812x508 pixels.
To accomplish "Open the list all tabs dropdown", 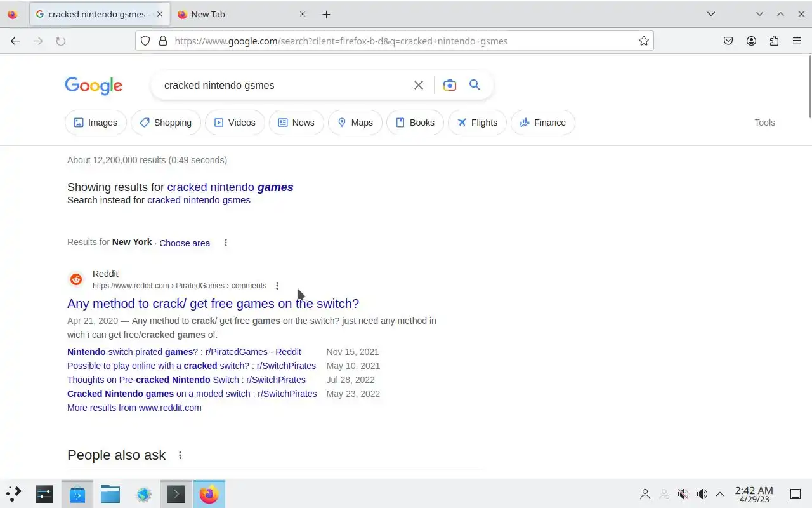I will [711, 14].
